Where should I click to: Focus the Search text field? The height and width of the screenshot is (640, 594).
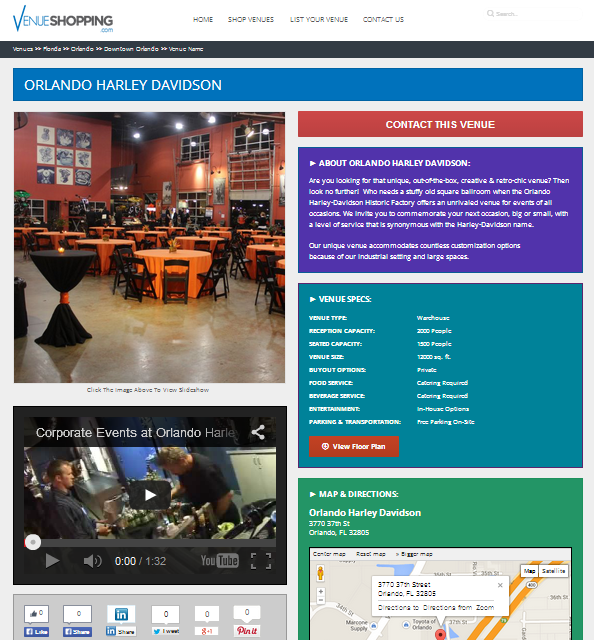point(533,13)
